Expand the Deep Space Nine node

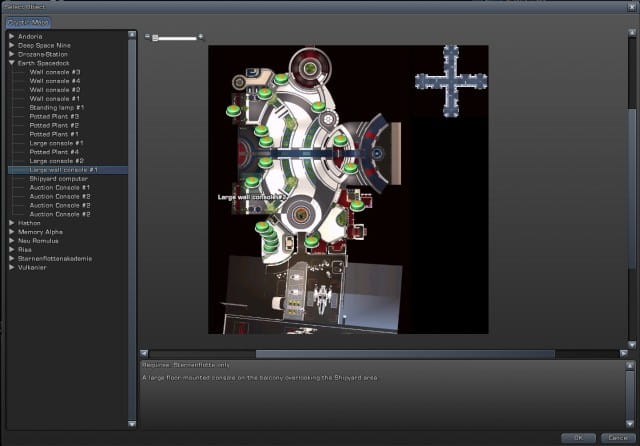pos(11,46)
